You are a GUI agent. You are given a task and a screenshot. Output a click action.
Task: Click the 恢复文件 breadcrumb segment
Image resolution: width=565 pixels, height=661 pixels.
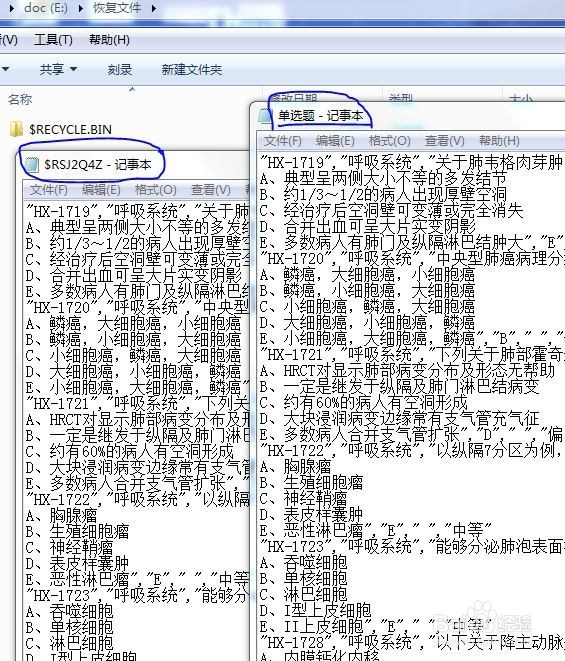pos(117,8)
